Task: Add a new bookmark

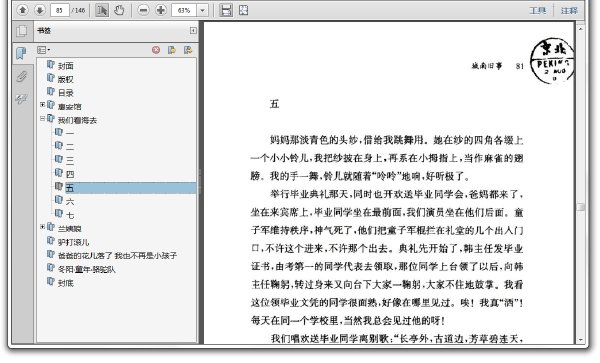Action: point(172,50)
